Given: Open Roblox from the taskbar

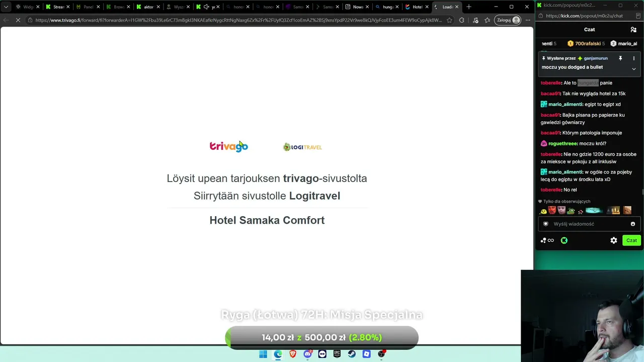Looking at the screenshot, I should (367, 354).
